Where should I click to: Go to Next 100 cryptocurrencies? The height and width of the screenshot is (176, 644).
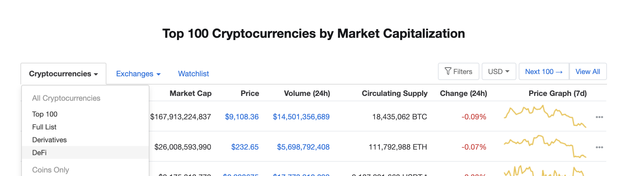tap(544, 71)
